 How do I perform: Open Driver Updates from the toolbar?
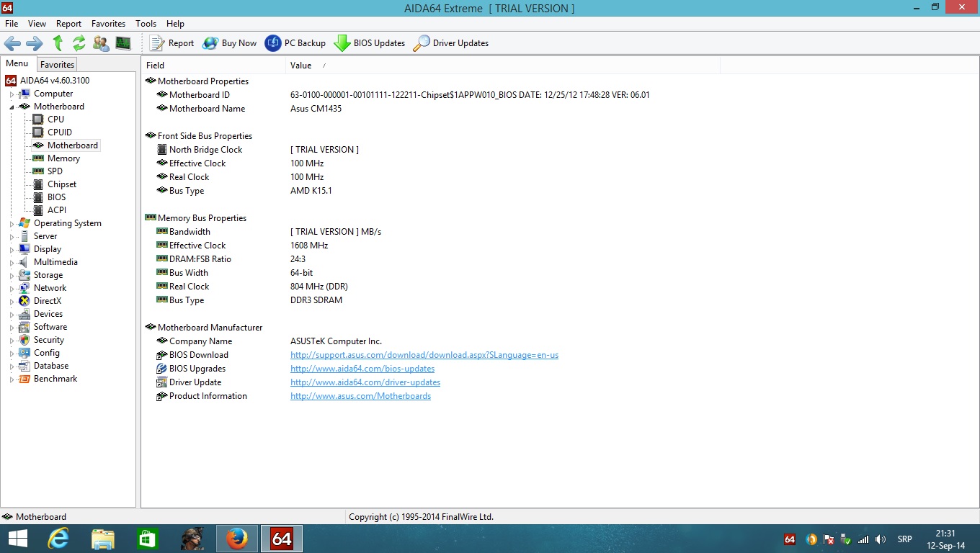[451, 43]
